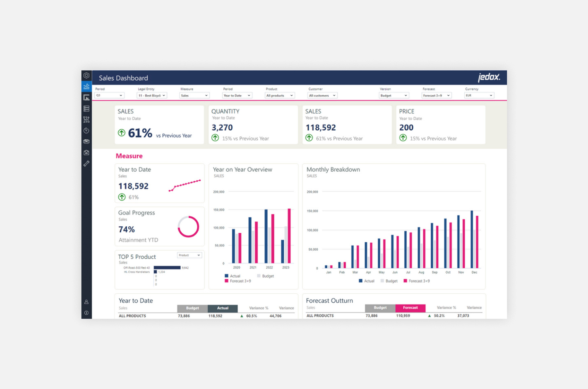Open the Jedox settings icon in sidebar
Image resolution: width=588 pixels, height=389 pixels.
point(86,76)
